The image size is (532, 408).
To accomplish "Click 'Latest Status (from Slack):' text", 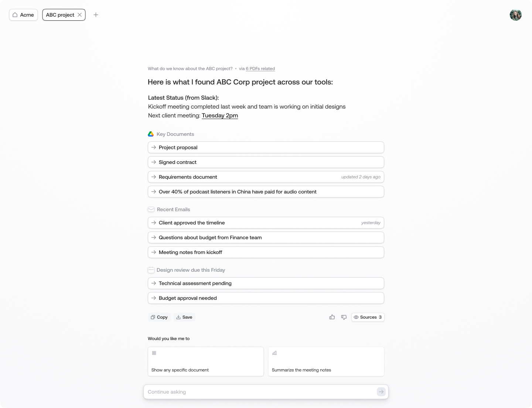I will [184, 98].
